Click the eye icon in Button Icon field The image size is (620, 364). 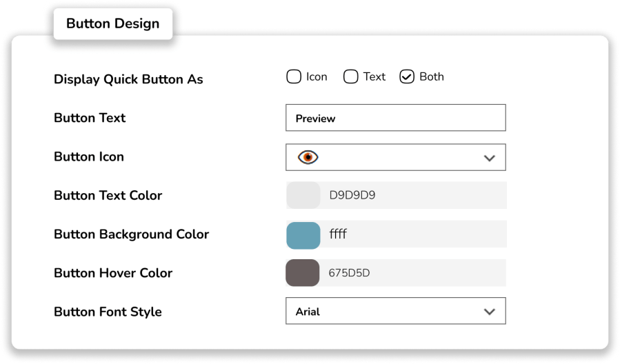click(308, 157)
